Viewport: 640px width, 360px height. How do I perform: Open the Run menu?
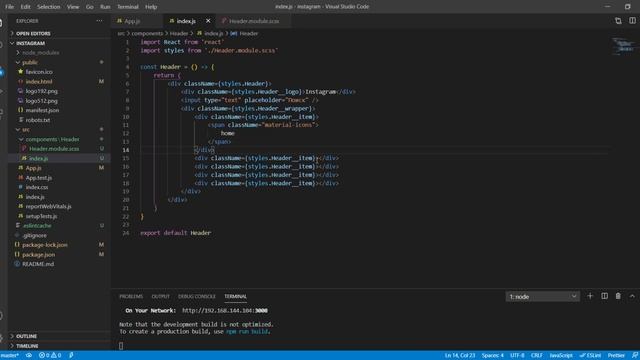105,7
